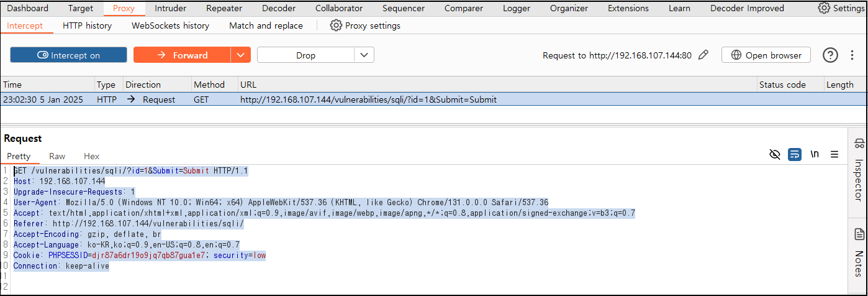Viewport: 868px width, 296px height.
Task: Open the Decoder Improved tab
Action: [747, 8]
